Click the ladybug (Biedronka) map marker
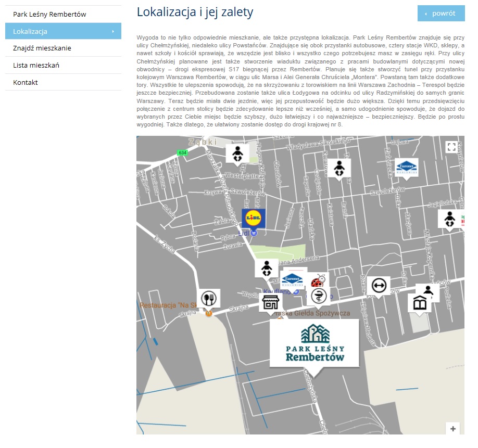The height and width of the screenshot is (448, 478). (318, 280)
